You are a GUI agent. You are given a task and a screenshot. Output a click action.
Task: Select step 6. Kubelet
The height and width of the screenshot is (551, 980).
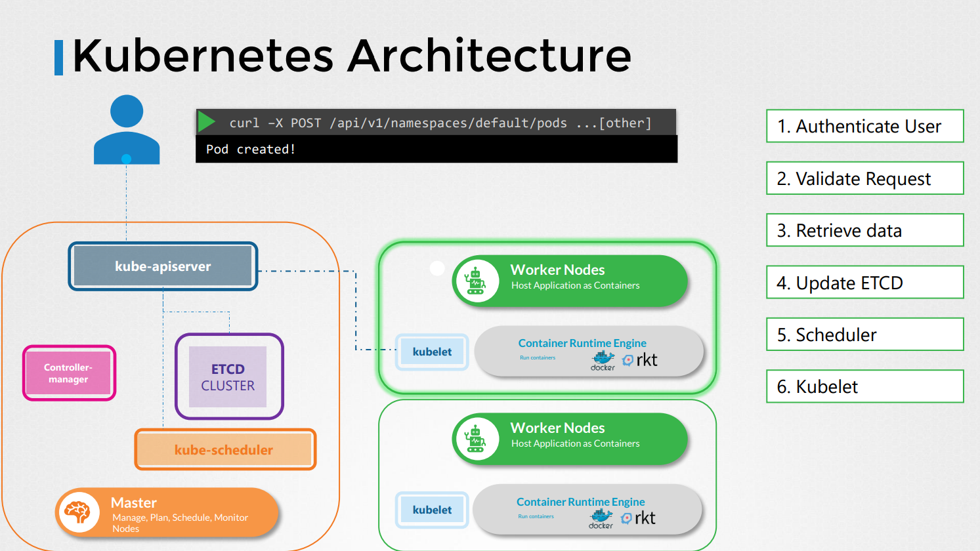864,386
